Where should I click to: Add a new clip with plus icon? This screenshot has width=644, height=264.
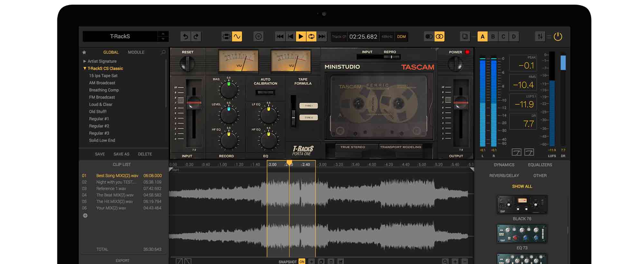[85, 216]
